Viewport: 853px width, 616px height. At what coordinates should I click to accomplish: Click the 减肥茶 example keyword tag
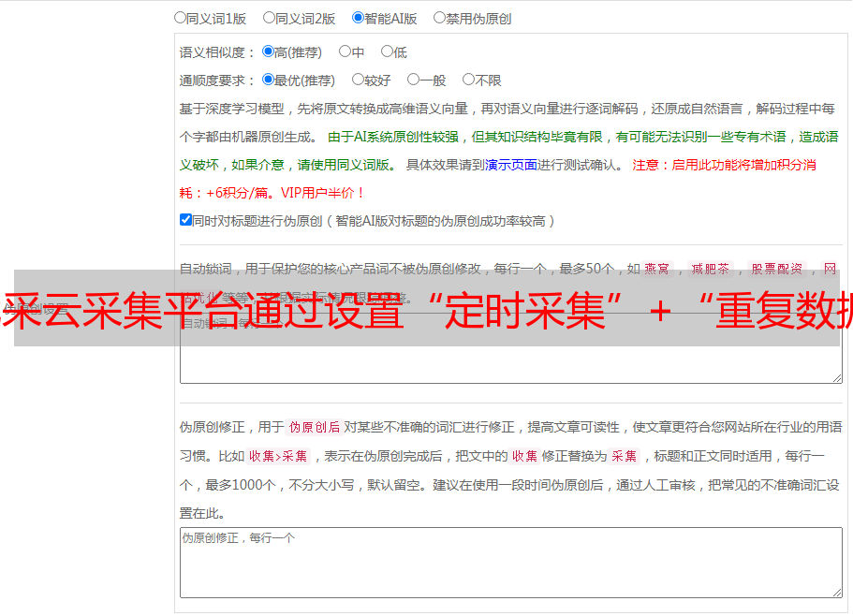(x=710, y=269)
